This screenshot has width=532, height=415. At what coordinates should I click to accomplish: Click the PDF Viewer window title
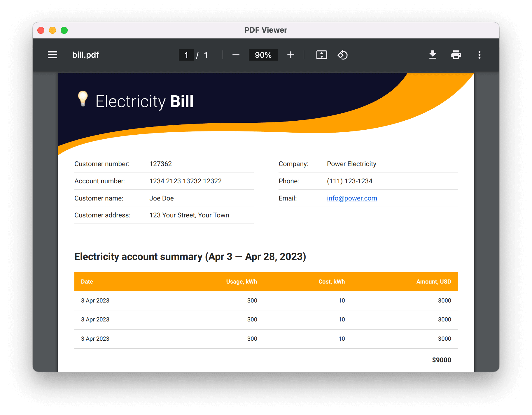tap(266, 30)
